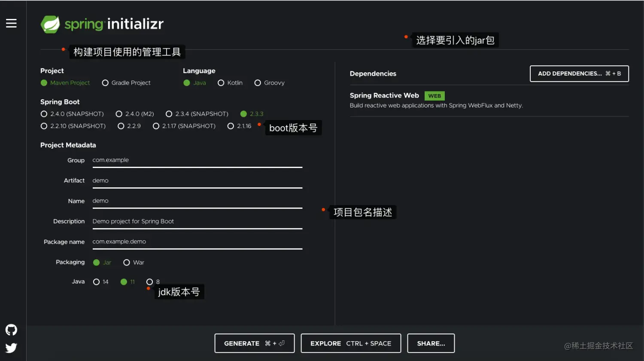
Task: Select Java version 11
Action: [128, 282]
